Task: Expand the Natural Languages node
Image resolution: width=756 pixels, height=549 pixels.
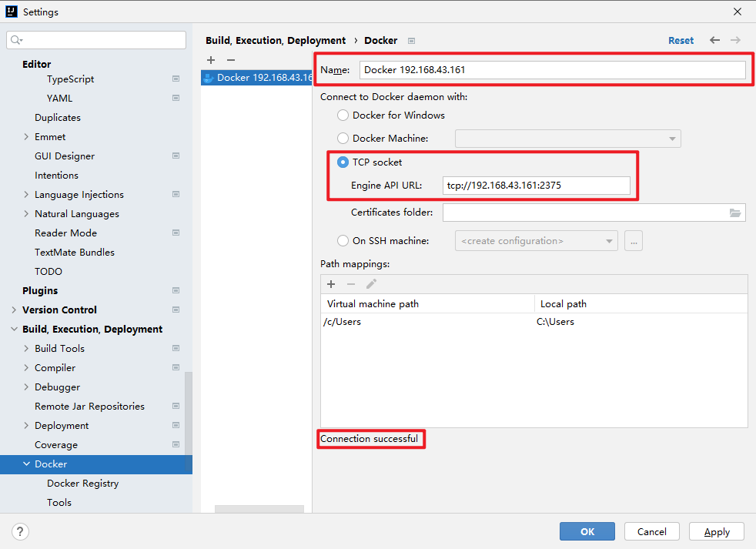Action: 26,214
